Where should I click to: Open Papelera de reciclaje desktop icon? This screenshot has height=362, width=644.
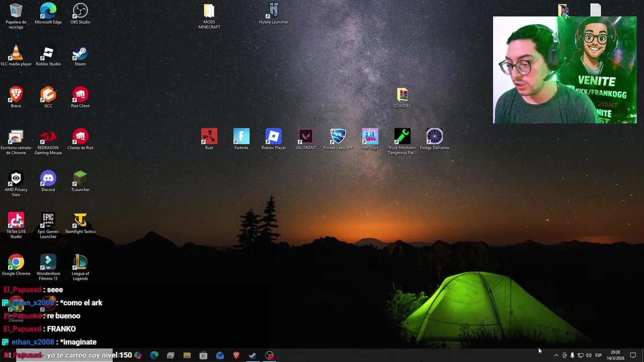[16, 16]
